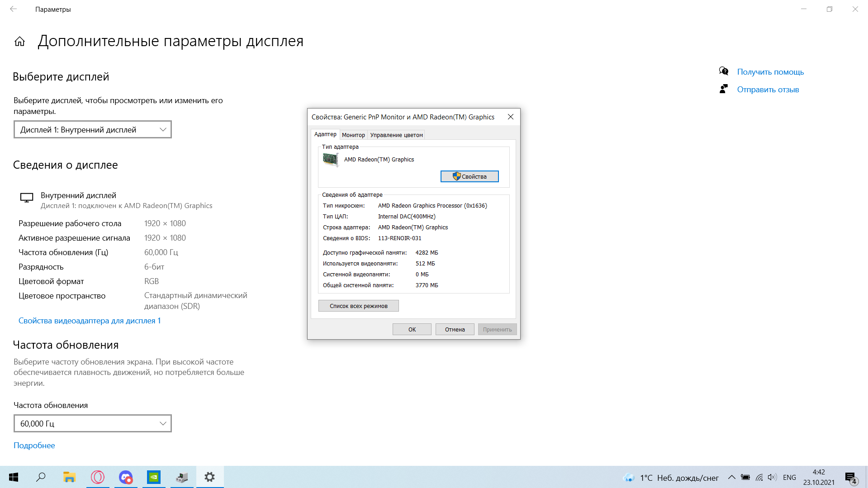
Task: Switch to Settings gear taskbar icon
Action: 209,477
